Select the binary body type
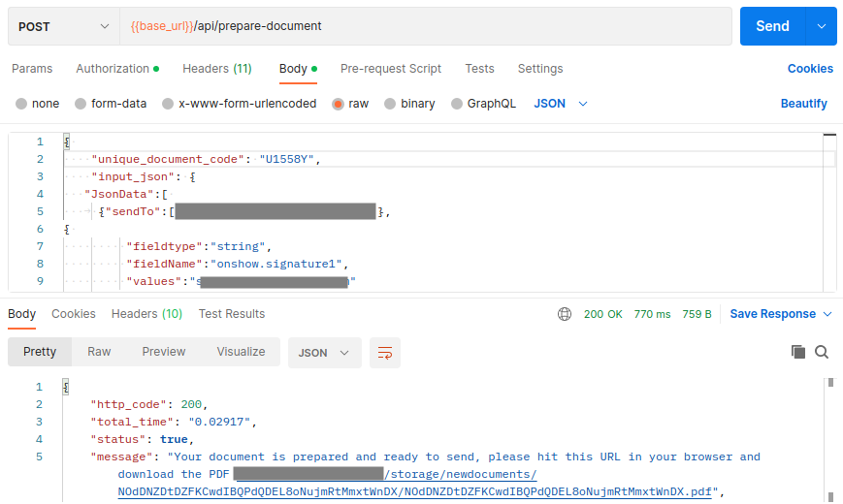The width and height of the screenshot is (843, 504). [409, 104]
